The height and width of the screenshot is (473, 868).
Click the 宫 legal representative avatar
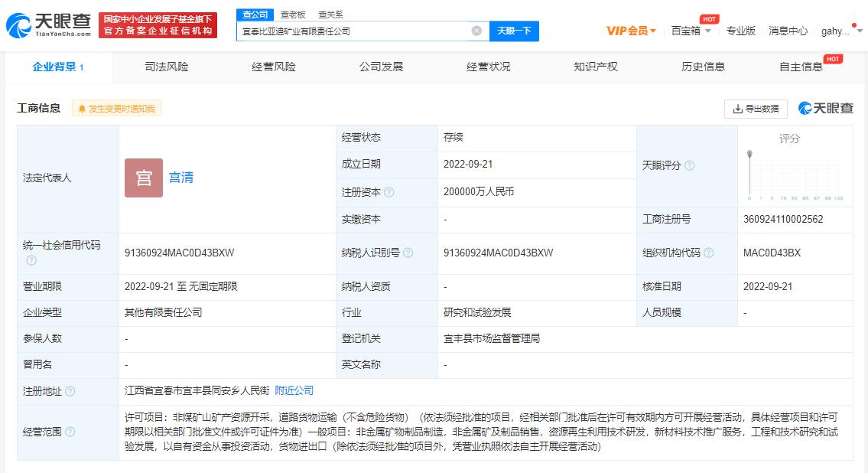coord(144,178)
